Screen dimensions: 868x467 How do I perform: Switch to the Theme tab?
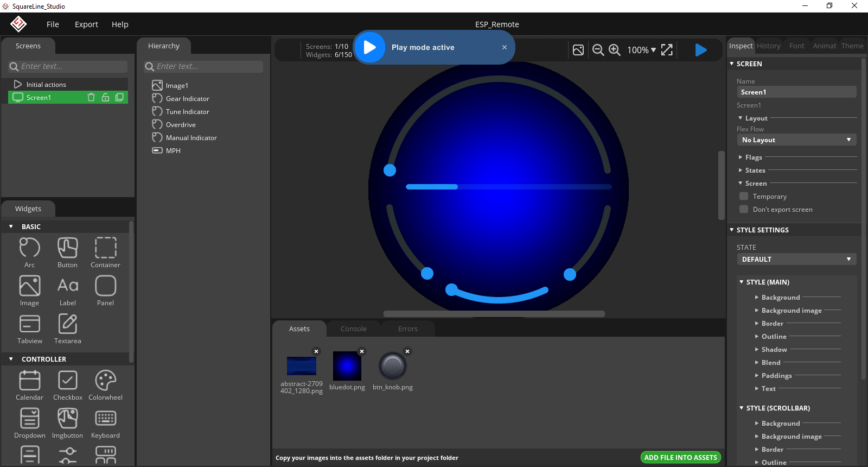tap(852, 46)
